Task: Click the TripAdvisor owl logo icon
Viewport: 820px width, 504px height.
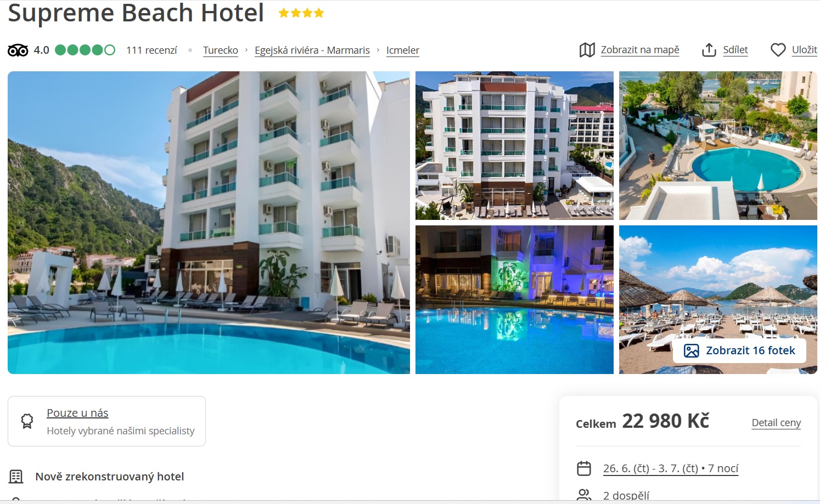Action: click(x=18, y=50)
